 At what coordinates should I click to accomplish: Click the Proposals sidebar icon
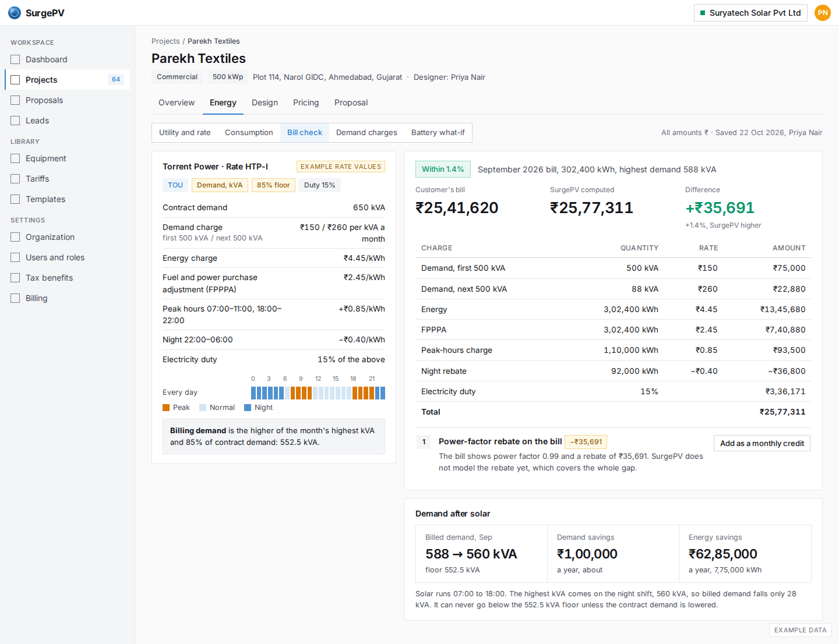[x=15, y=100]
